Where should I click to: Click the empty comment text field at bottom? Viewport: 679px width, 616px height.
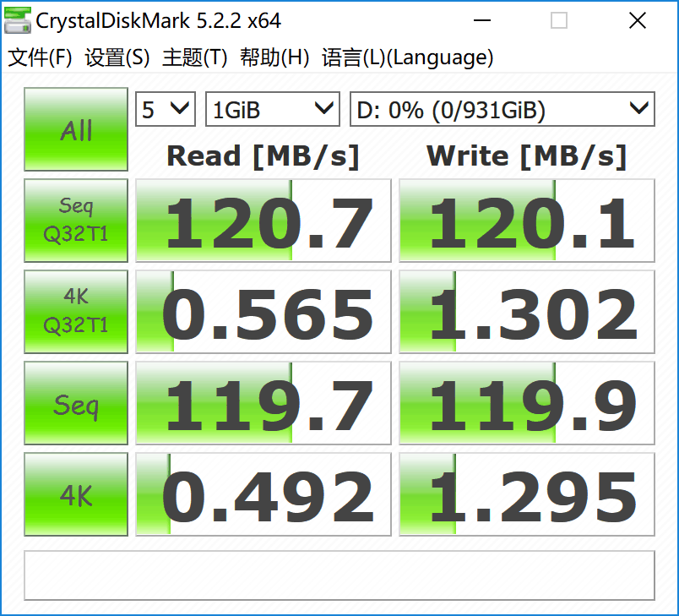coord(339,575)
